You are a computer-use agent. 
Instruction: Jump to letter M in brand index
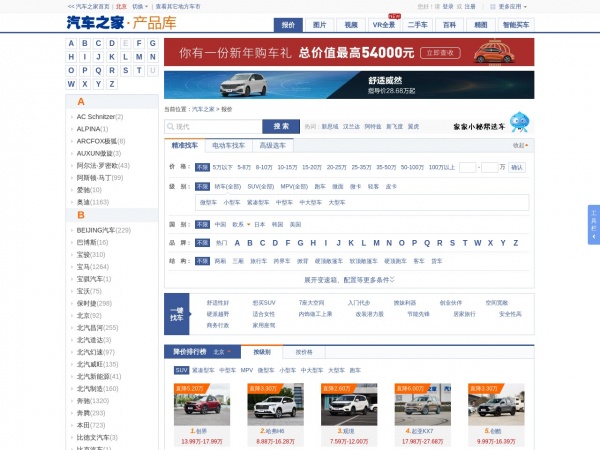click(x=139, y=57)
